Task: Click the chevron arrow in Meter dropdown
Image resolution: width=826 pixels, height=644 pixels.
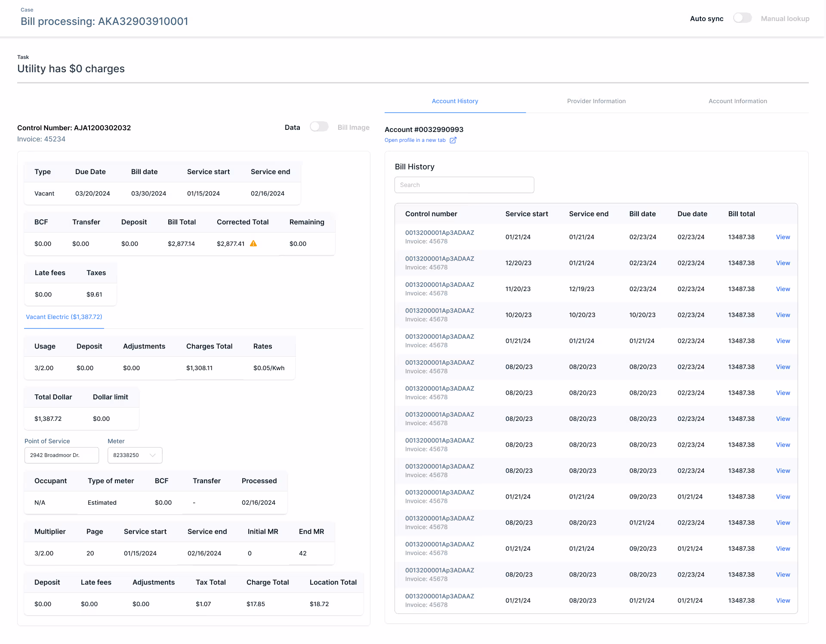Action: (x=153, y=455)
